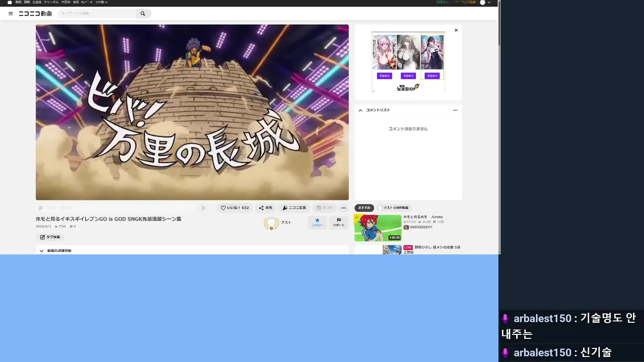Screen dimensions: 644x362
Task: Click the KEEEEEEEE!!!! uploader name
Action: coord(421,227)
